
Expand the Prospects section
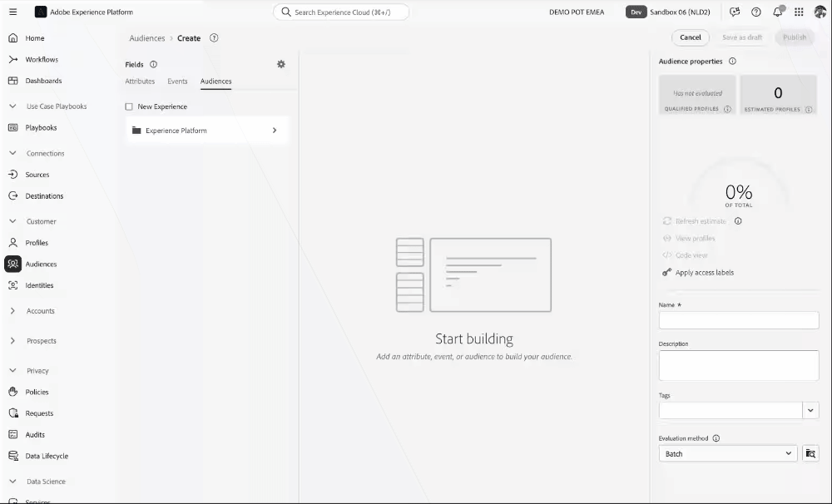point(12,341)
